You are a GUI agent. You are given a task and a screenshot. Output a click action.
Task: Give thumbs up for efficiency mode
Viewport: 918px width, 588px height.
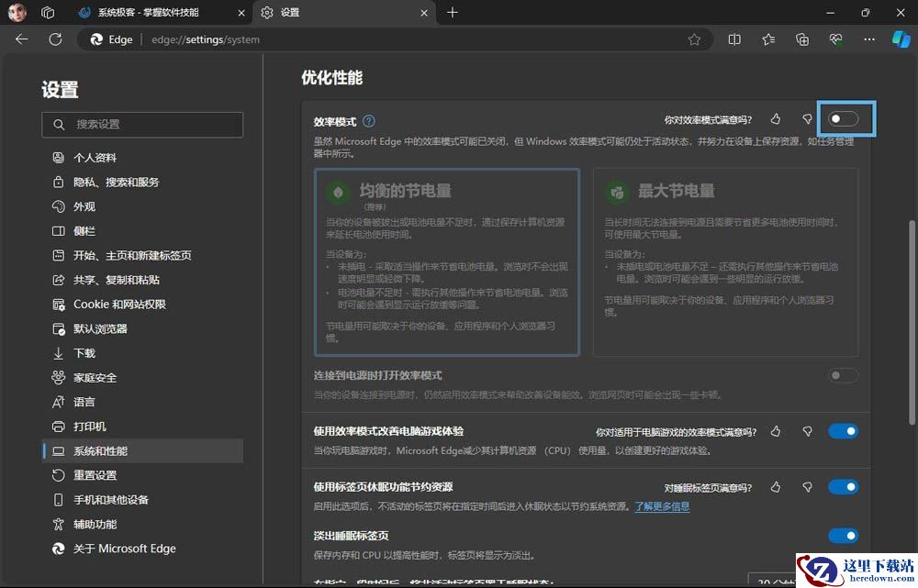(776, 119)
